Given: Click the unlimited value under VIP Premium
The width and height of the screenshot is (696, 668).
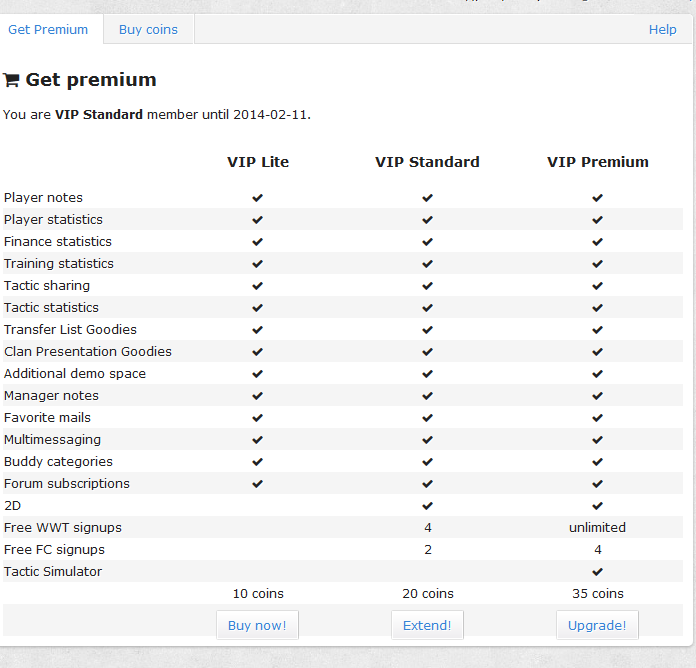Looking at the screenshot, I should click(x=597, y=528).
